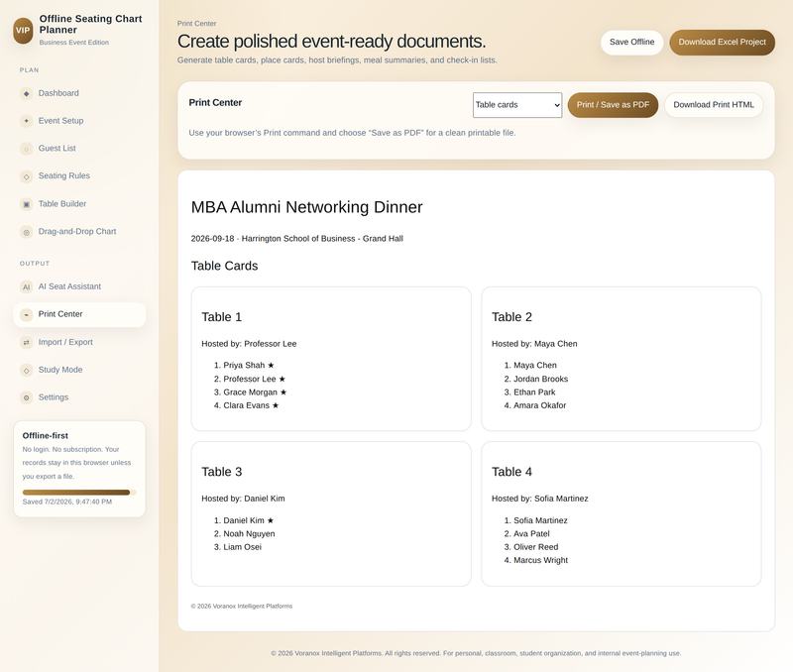Open Import / Export page
This screenshot has width=793, height=672.
pyautogui.click(x=79, y=342)
